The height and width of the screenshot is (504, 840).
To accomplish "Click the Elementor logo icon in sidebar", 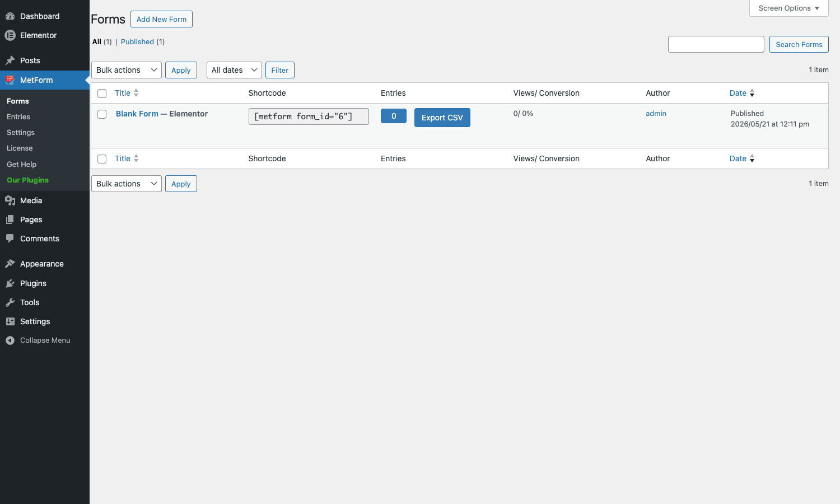I will (x=10, y=35).
